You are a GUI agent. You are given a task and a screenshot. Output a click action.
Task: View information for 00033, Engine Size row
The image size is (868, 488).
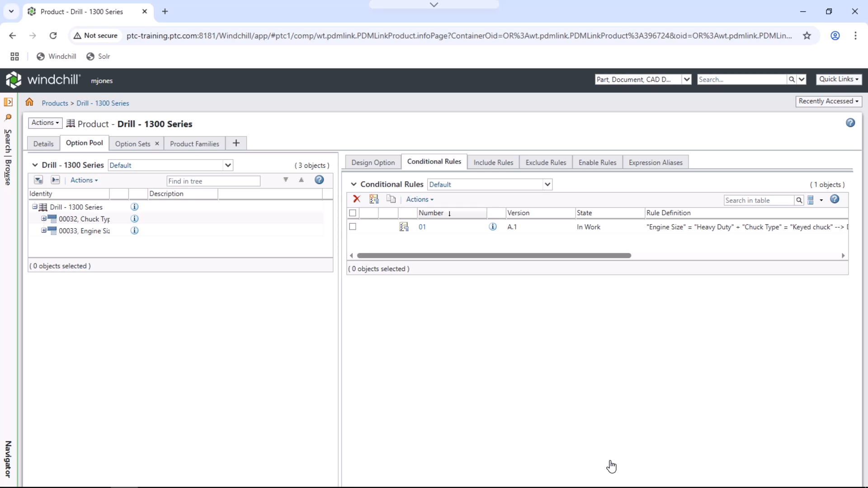click(x=134, y=230)
